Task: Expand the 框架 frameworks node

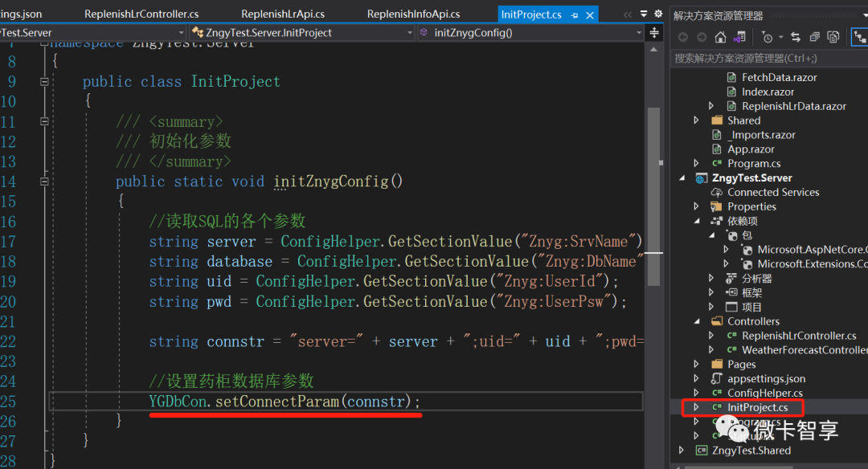Action: coord(711,292)
